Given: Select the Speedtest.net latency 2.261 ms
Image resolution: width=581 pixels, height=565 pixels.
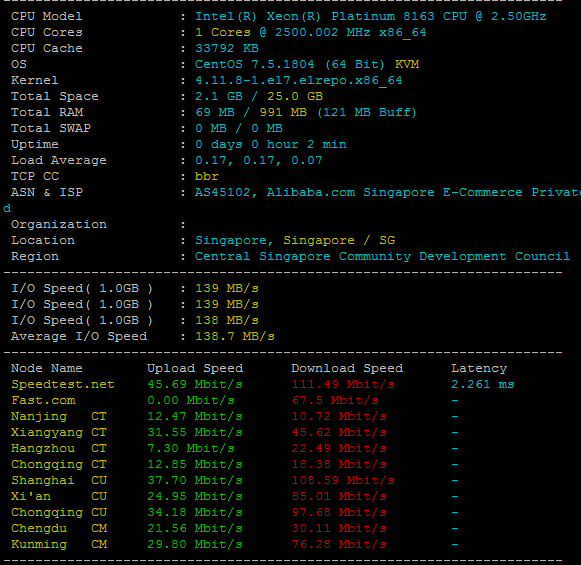Looking at the screenshot, I should click(x=482, y=384).
